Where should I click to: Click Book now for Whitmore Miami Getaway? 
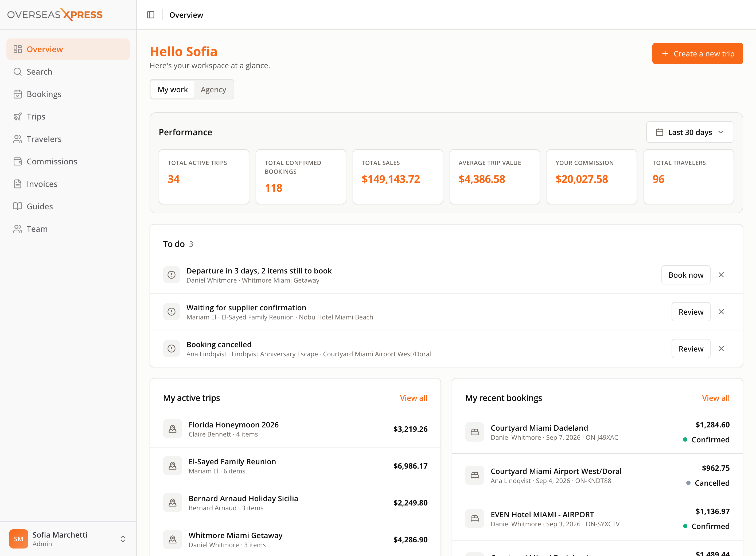[686, 275]
